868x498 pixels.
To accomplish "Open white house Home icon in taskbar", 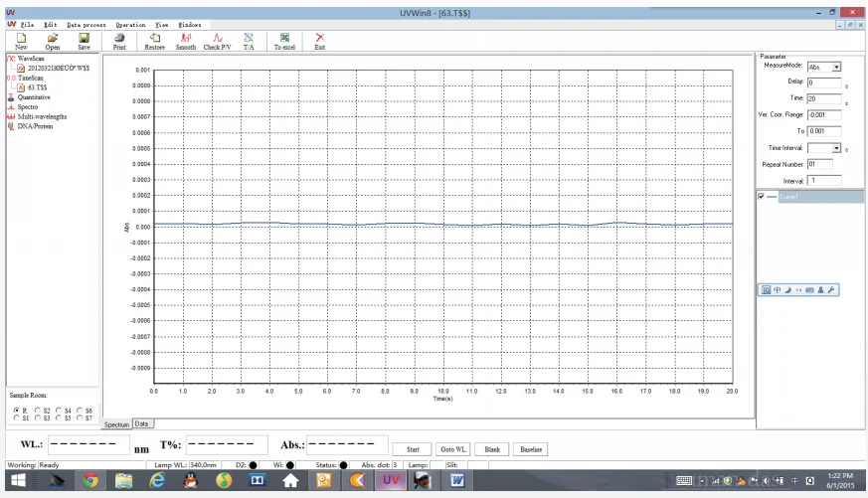I will coord(290,480).
